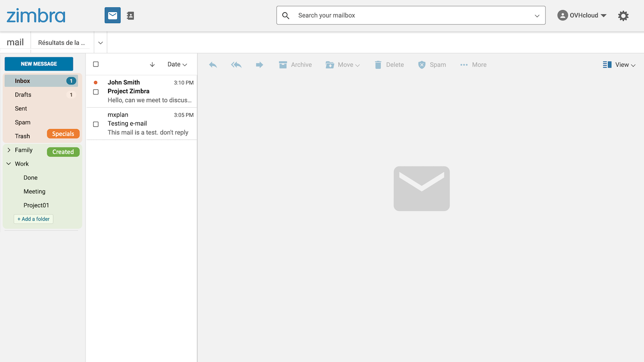Click the View reading pane layout icon

(607, 65)
